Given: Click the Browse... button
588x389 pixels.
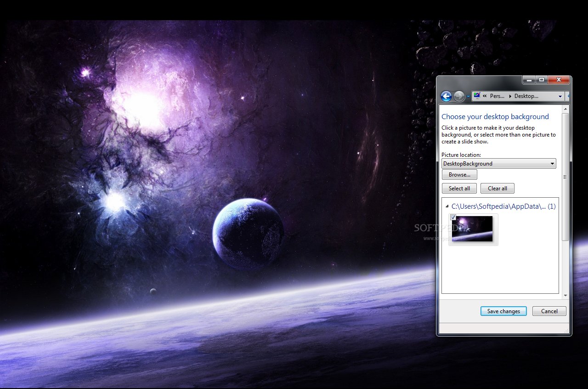Looking at the screenshot, I should pyautogui.click(x=459, y=175).
